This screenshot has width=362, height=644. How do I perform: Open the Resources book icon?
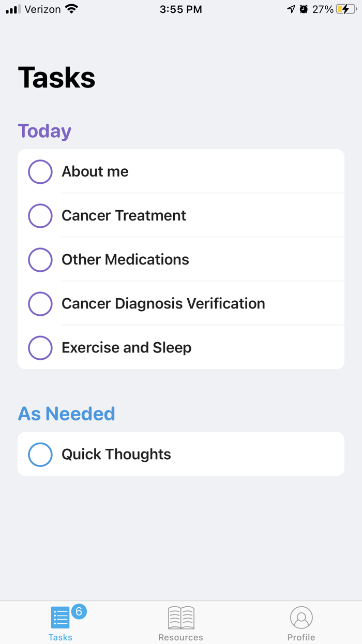(x=181, y=617)
